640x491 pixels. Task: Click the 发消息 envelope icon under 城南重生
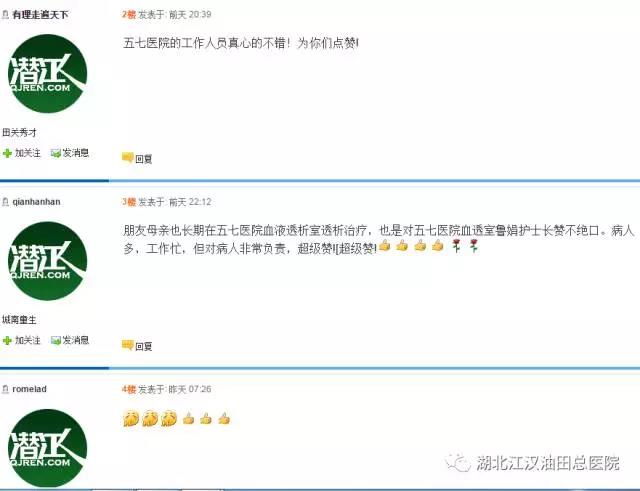(56, 340)
